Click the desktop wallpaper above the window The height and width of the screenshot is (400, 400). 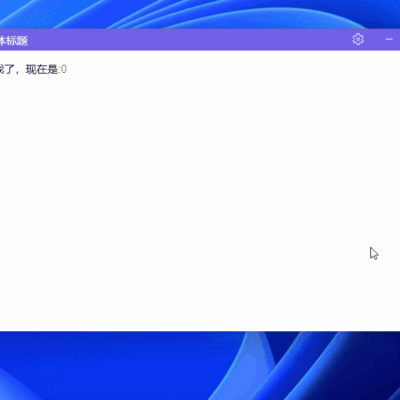[200, 14]
